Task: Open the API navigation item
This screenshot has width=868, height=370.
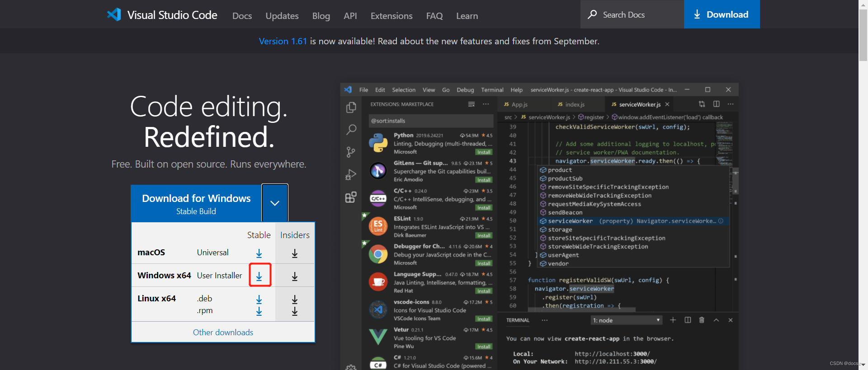Action: [350, 16]
